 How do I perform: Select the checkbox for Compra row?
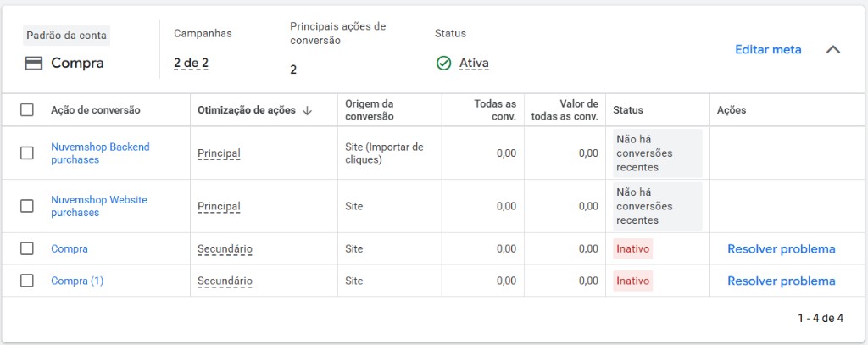click(26, 248)
